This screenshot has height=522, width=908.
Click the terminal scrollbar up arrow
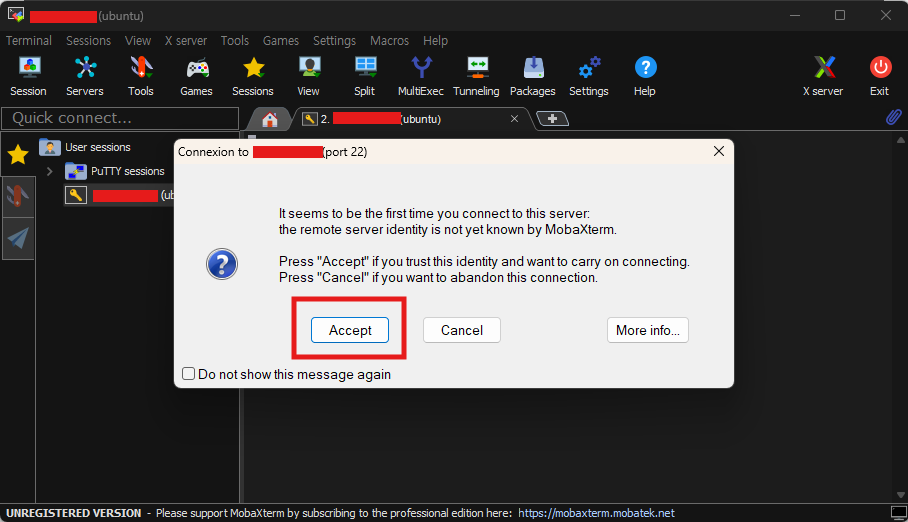point(900,140)
